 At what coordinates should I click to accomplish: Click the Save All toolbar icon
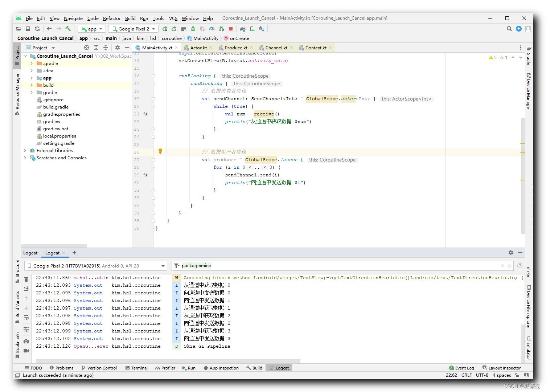coord(28,29)
